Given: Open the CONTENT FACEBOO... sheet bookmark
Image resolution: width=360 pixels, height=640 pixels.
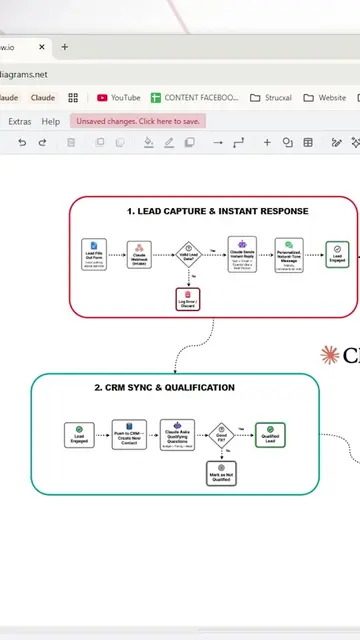Looking at the screenshot, I should click(195, 98).
